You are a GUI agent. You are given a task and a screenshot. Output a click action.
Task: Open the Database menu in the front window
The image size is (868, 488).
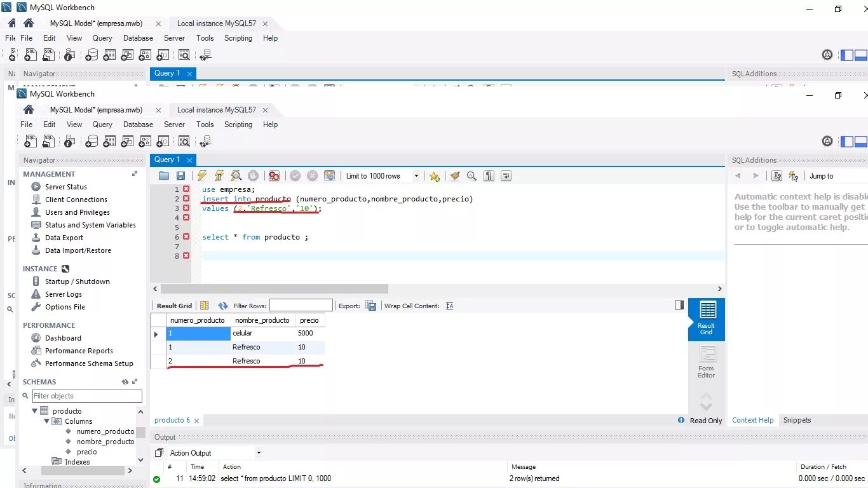coord(138,125)
